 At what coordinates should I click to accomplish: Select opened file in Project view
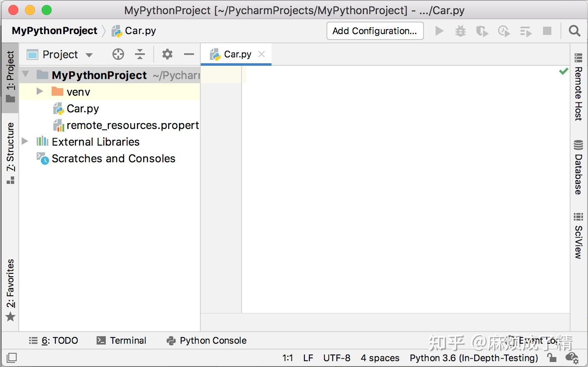coord(118,54)
